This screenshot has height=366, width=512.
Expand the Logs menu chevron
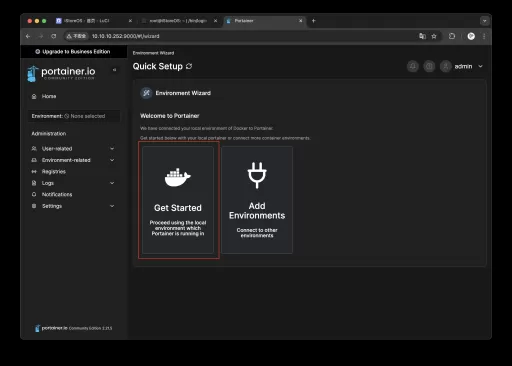(x=112, y=183)
